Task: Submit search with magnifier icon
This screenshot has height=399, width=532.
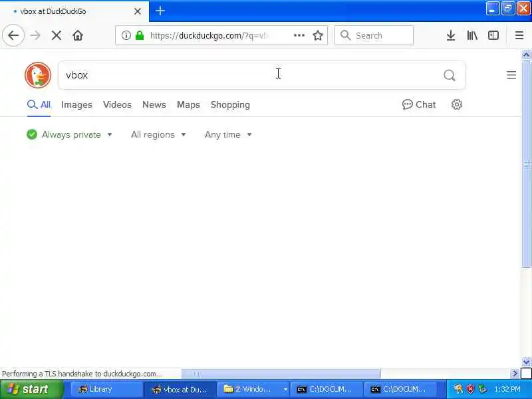Action: [x=450, y=75]
